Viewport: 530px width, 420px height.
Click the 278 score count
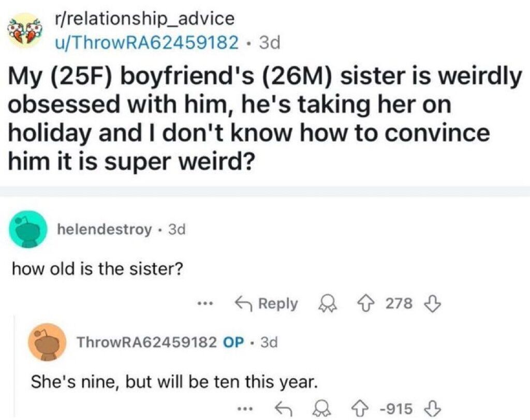(x=399, y=304)
